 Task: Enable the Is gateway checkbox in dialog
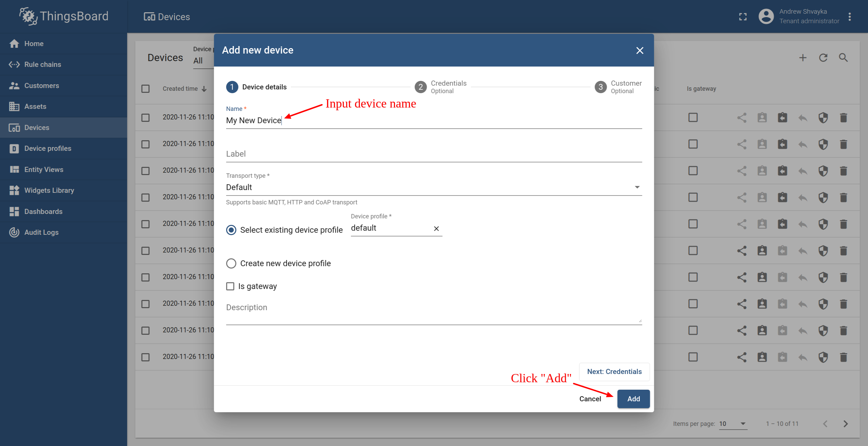click(x=230, y=286)
